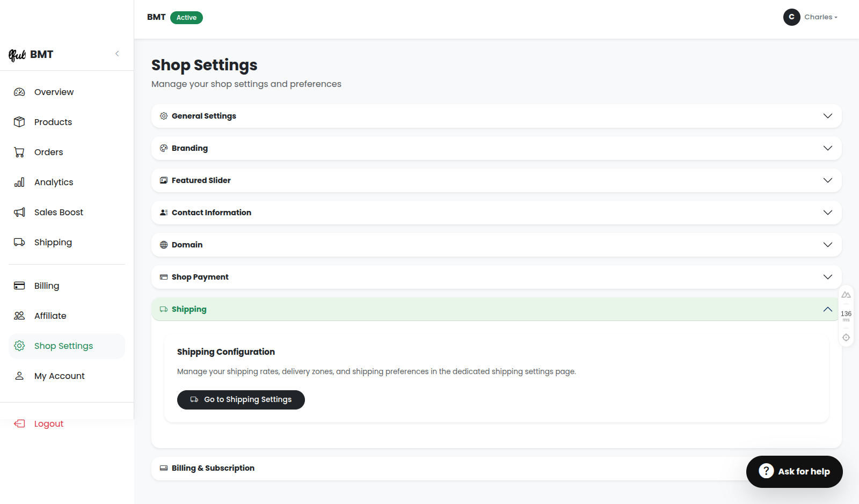This screenshot has width=859, height=504.
Task: Select Analytics in the sidebar
Action: [67, 182]
